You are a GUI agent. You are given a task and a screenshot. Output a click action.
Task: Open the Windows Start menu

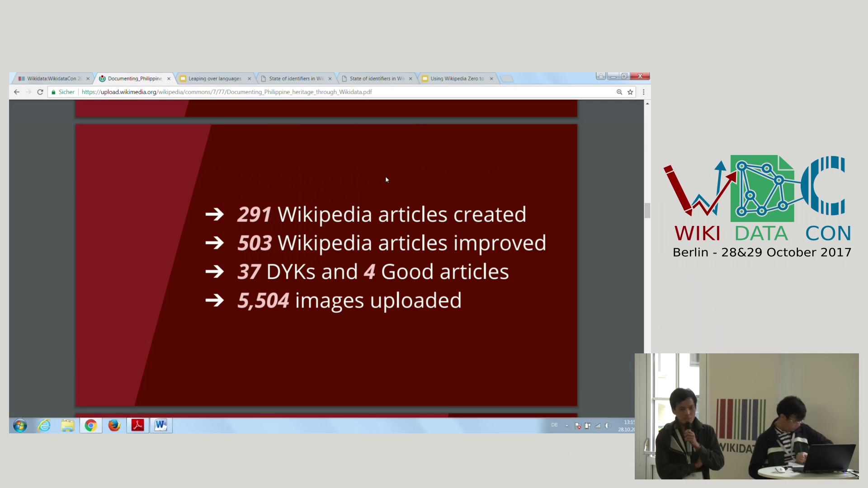tap(20, 426)
